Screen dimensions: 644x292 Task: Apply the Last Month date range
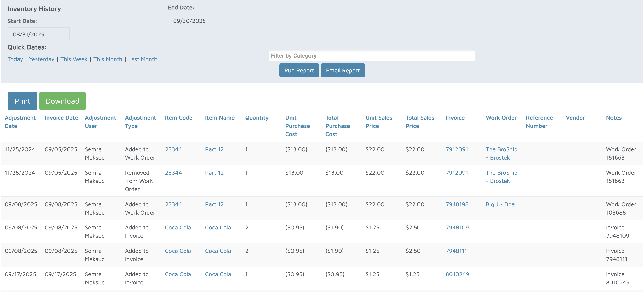coord(143,59)
